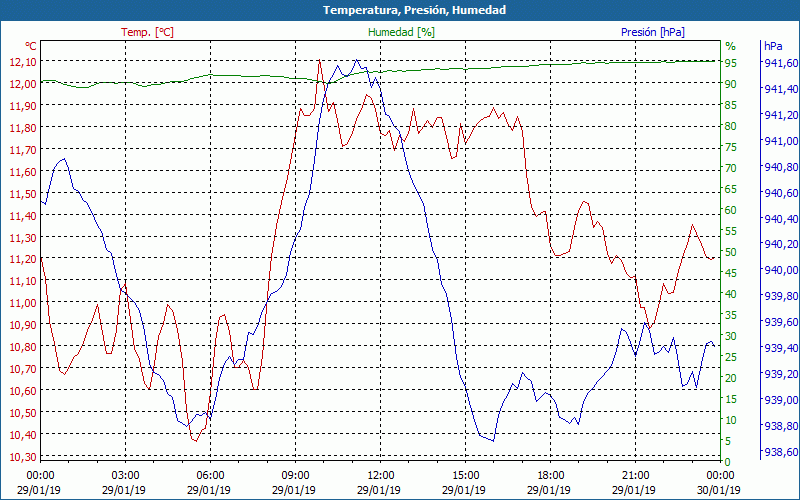Click the 50 humidity axis value

[731, 252]
